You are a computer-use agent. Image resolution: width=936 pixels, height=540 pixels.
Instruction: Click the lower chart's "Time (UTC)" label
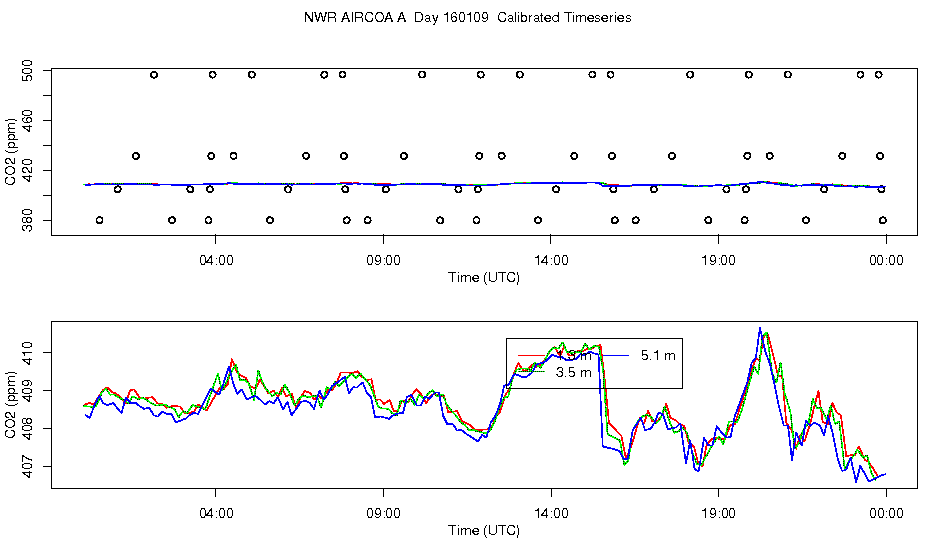pyautogui.click(x=484, y=530)
